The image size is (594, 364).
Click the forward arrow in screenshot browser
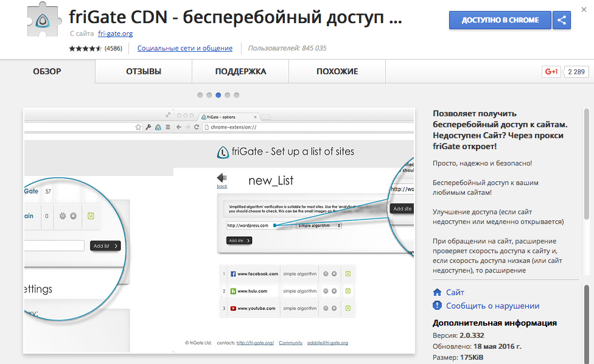(187, 127)
